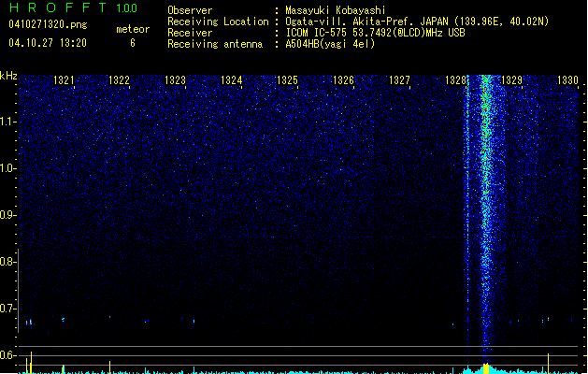This screenshot has width=588, height=374.
Task: Select the observer name Masayuki Kobayashi
Action: coord(336,10)
